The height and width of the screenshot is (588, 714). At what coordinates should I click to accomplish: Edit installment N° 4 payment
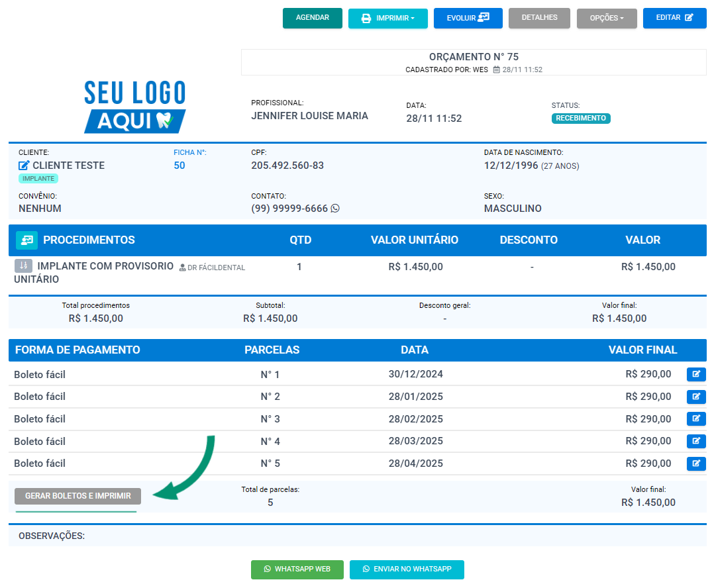click(x=695, y=441)
